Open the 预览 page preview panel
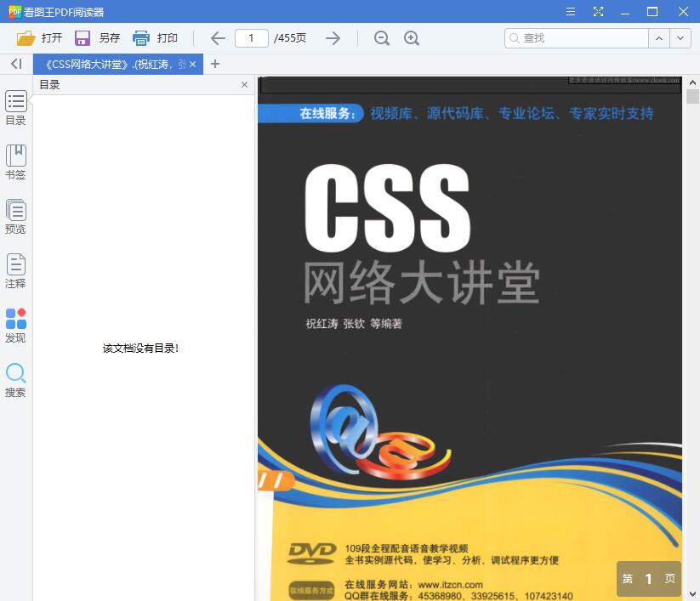The height and width of the screenshot is (601, 700). tap(15, 217)
